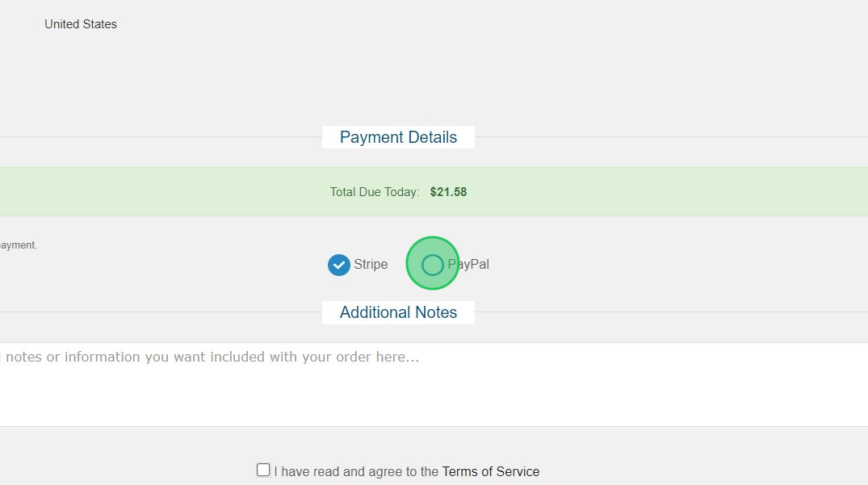The image size is (868, 485).
Task: Click the Additional Notes section heading
Action: tap(398, 312)
